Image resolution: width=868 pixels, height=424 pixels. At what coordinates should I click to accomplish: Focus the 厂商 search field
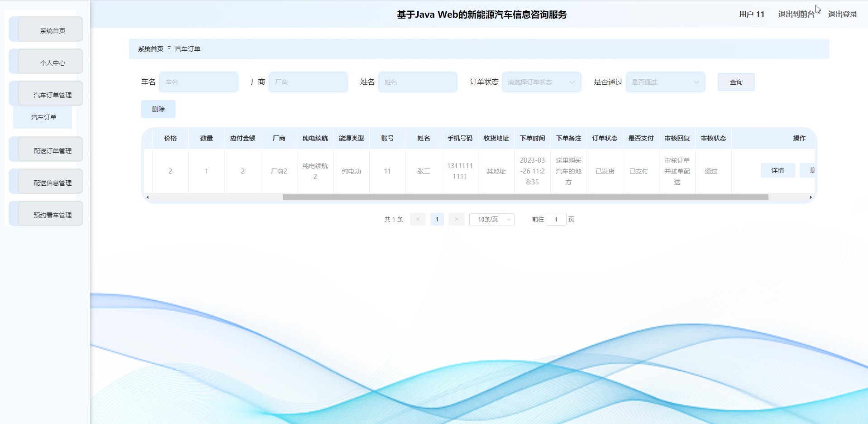click(308, 82)
